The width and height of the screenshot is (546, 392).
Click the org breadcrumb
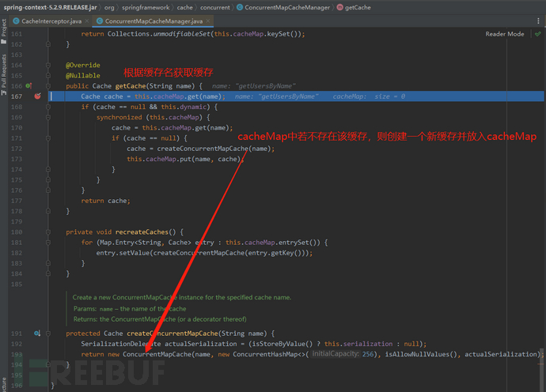(109, 7)
